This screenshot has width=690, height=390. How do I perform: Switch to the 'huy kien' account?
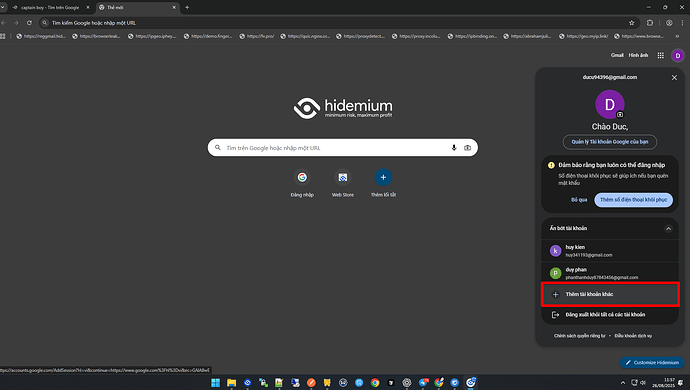tap(610, 250)
